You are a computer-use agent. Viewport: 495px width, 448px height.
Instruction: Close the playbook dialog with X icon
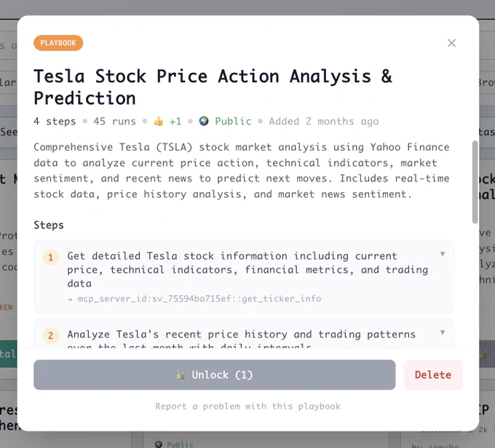pyautogui.click(x=451, y=43)
